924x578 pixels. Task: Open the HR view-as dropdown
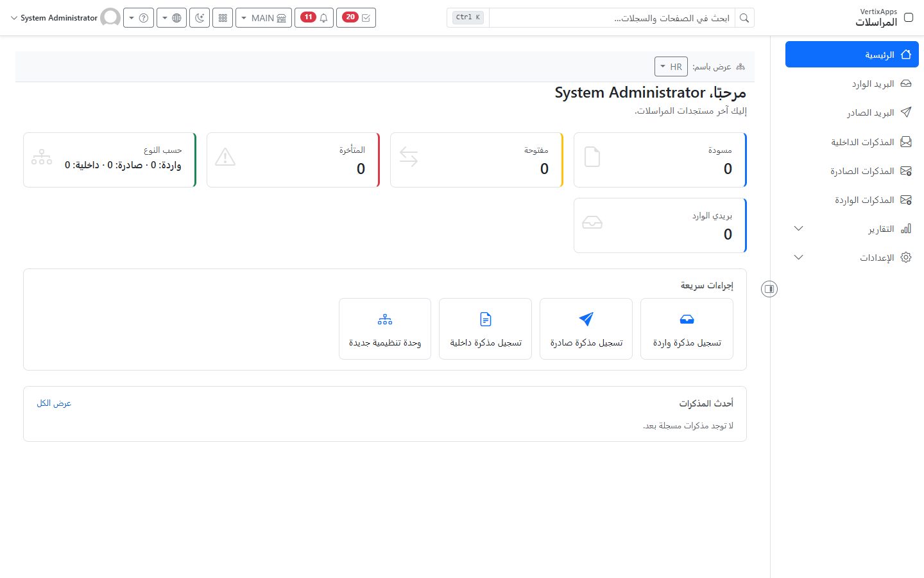671,66
